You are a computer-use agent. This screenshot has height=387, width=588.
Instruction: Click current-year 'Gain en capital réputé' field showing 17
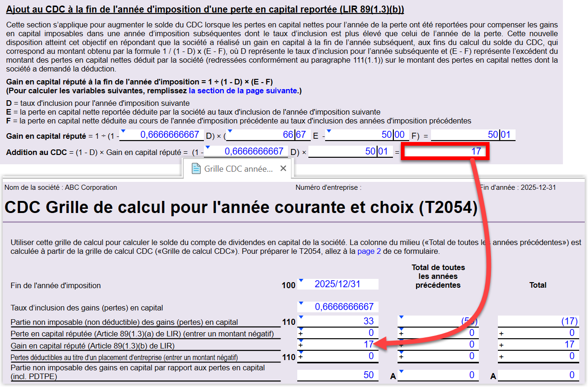[x=338, y=345]
